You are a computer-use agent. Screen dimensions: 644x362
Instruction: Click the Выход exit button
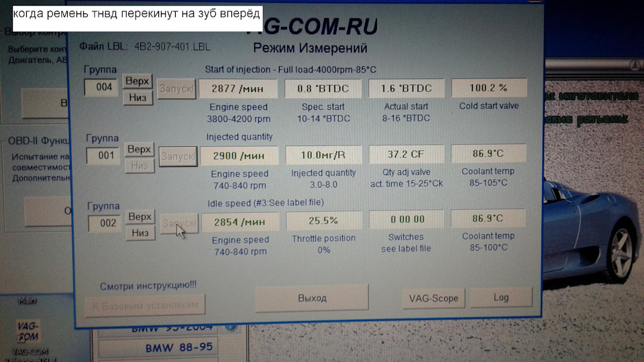[x=312, y=298]
